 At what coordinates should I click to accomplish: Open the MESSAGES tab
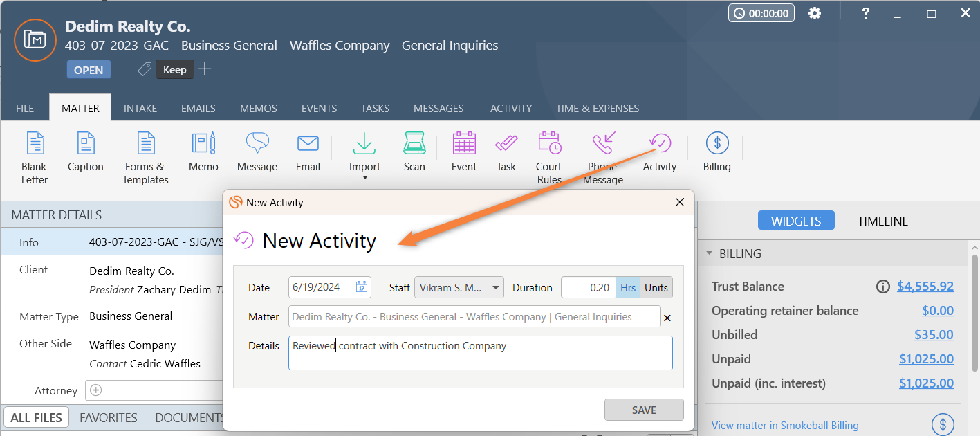438,108
